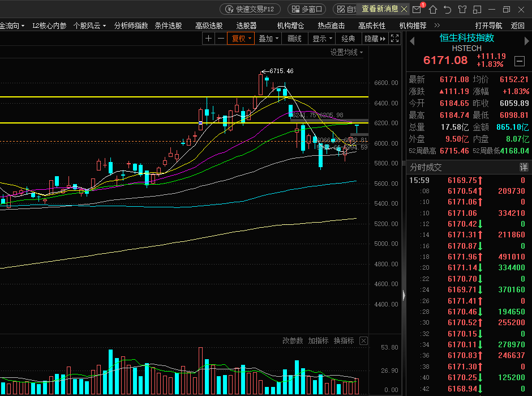This screenshot has height=396, width=532.
Task: Open the 快速交易F12 quick trade button
Action: (x=250, y=9)
